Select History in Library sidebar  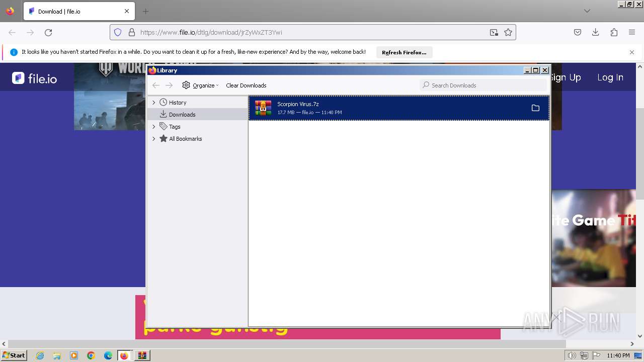click(x=178, y=103)
